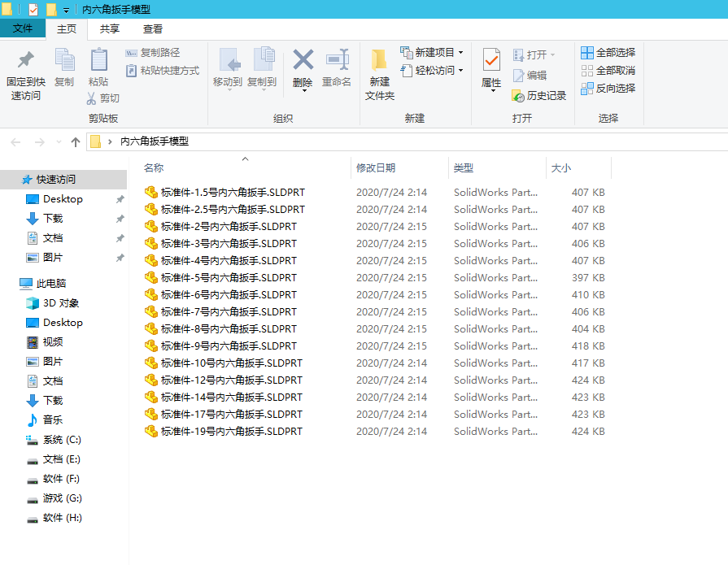Click 反向选择 invert selection
The height and width of the screenshot is (565, 728).
point(608,88)
